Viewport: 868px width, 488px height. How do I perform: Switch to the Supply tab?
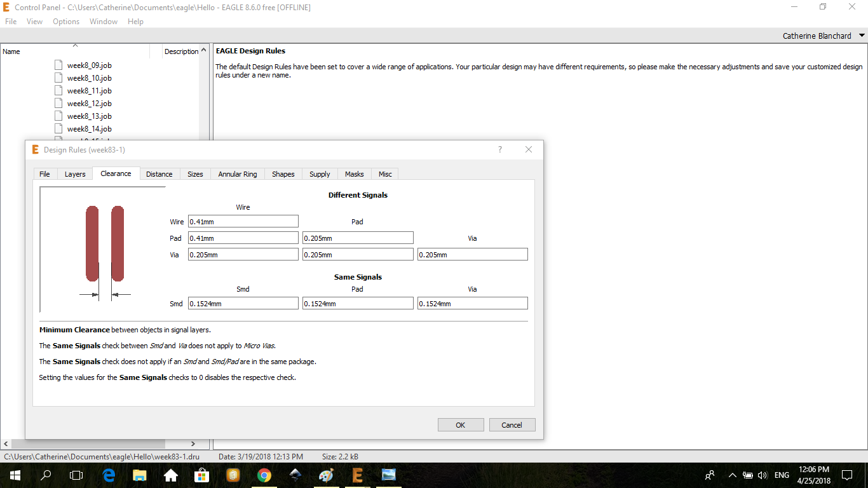pos(320,174)
